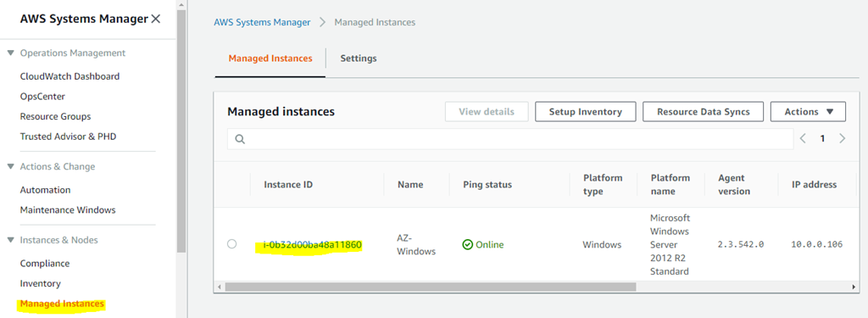Open OpsCenter from sidebar
The image size is (868, 318).
[x=42, y=97]
